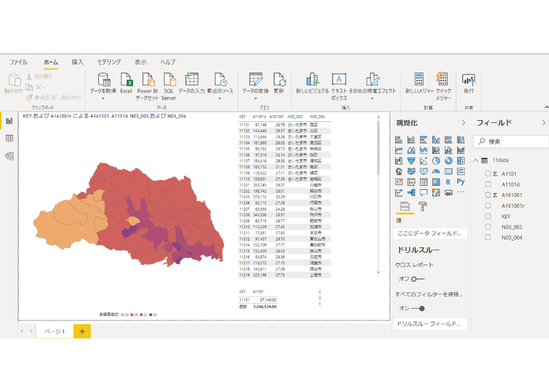The height and width of the screenshot is (392, 549).
Task: Select the ribbon chart visual
Action: click(461, 150)
